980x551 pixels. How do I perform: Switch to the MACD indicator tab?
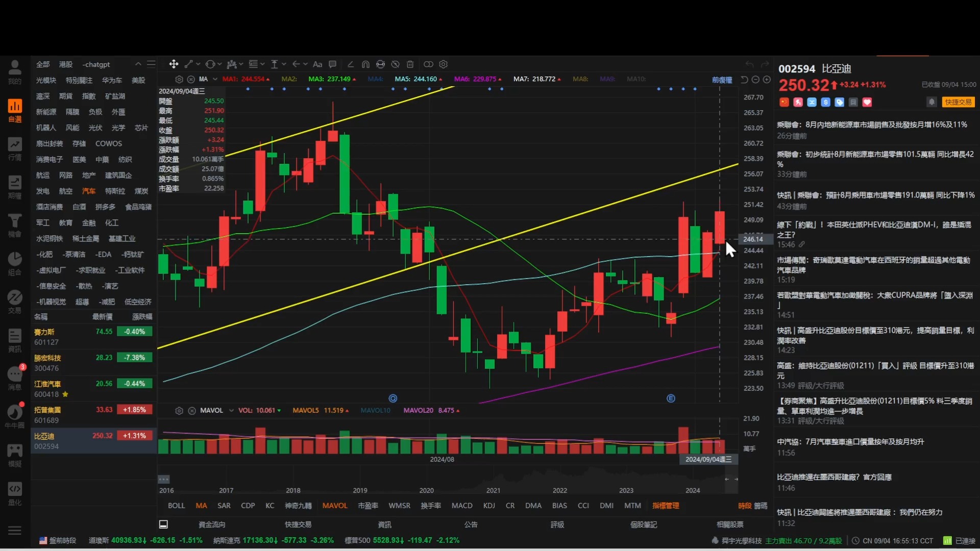462,506
